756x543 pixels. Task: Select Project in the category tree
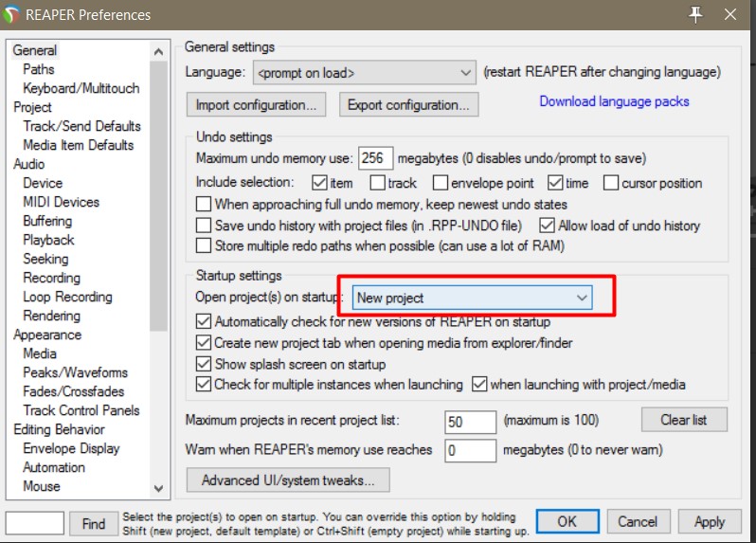coord(32,107)
